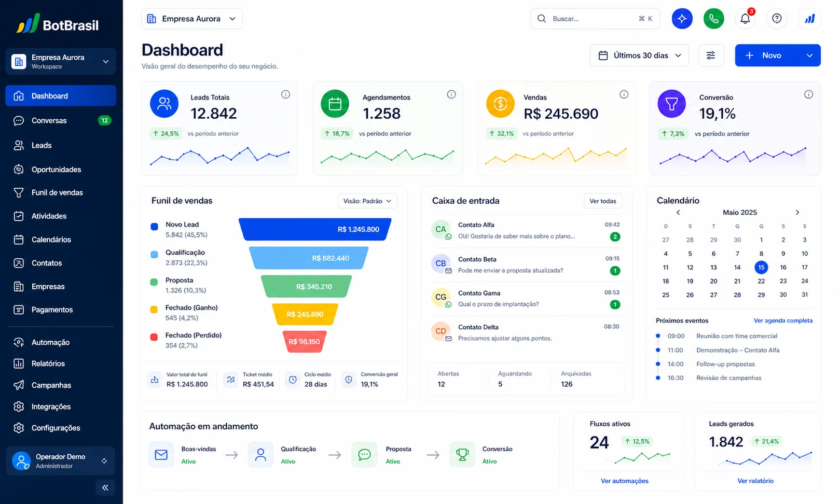Open the notifications bell
Viewport: 840px width, 504px height.
click(745, 19)
